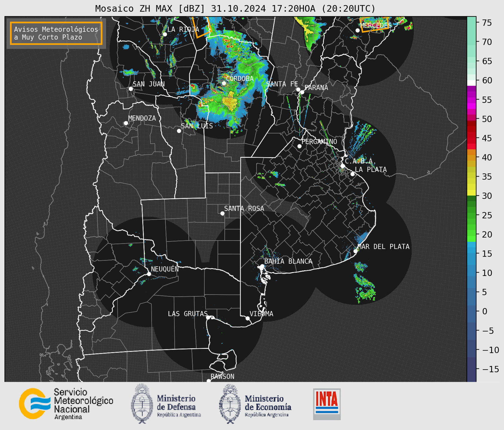Select the RAWSON city marker dot
Viewport: 504px width, 430px height.
[209, 381]
